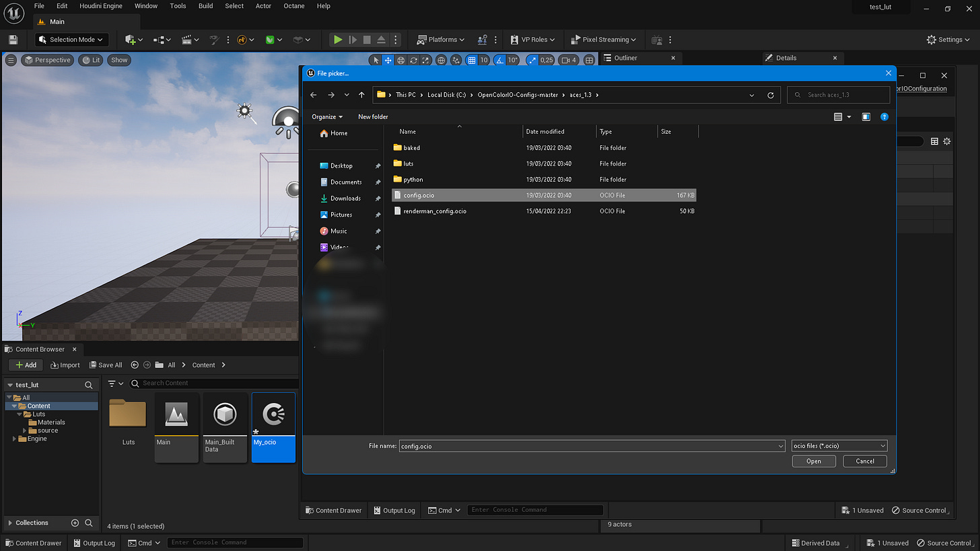Open the Houdini Engine menu
Screen dimensions: 980x551
pyautogui.click(x=101, y=6)
